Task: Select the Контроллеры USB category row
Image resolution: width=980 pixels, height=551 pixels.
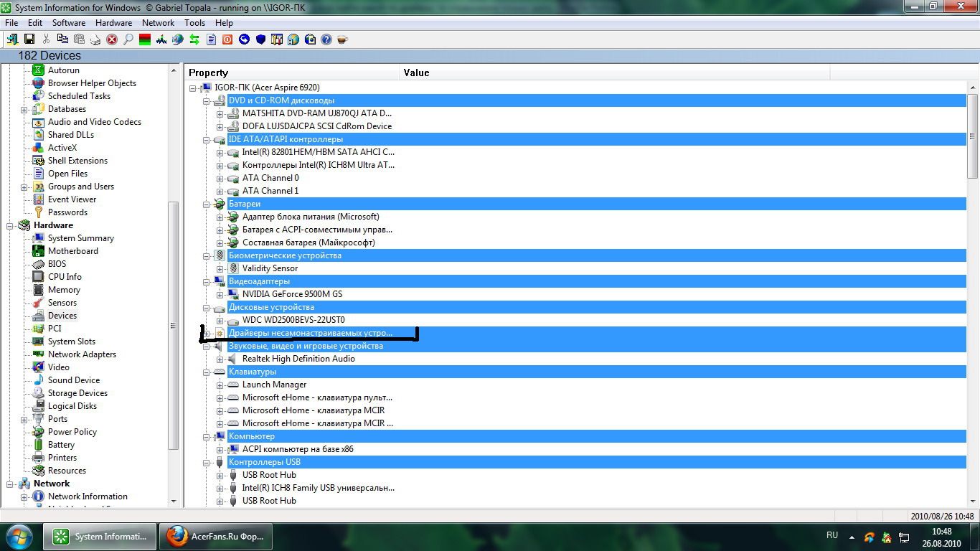Action: pyautogui.click(x=597, y=462)
